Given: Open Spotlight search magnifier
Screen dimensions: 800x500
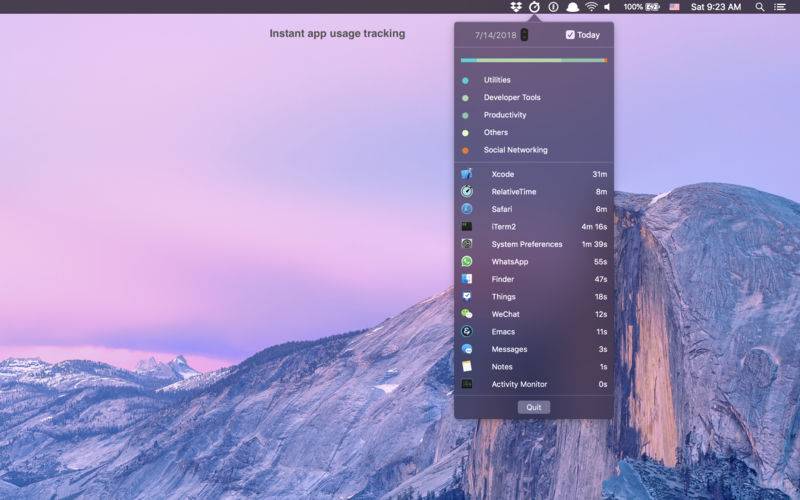Looking at the screenshot, I should click(760, 7).
